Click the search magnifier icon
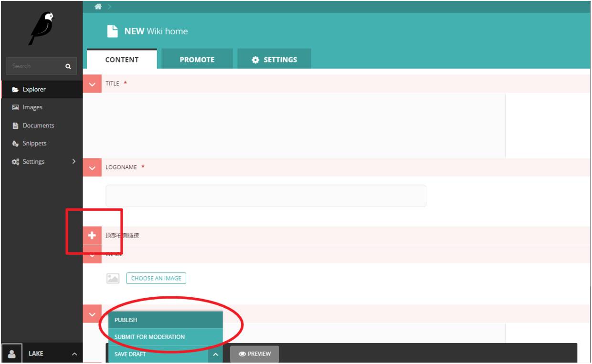The width and height of the screenshot is (592, 364). coord(68,66)
